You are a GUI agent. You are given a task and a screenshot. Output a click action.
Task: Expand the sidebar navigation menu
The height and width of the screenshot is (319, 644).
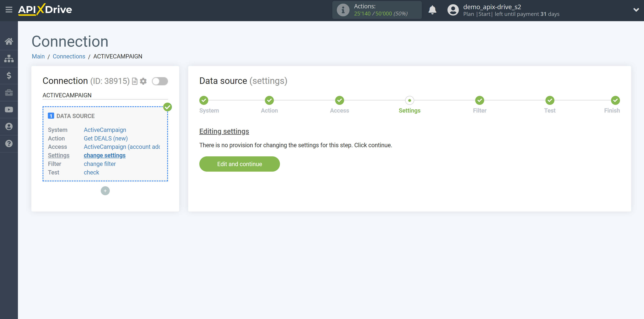coord(9,9)
